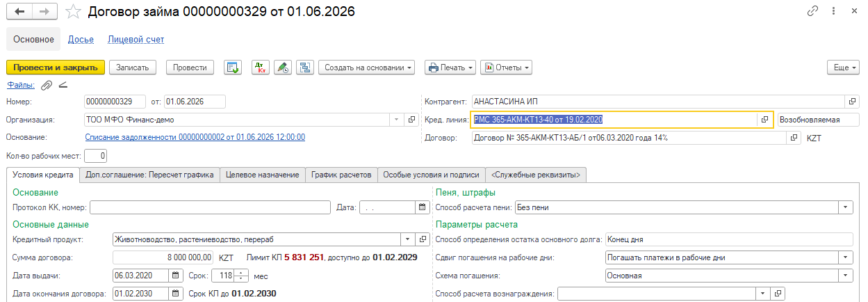Open the Печать dropdown menu
Image resolution: width=868 pixels, height=302 pixels.
pyautogui.click(x=450, y=67)
